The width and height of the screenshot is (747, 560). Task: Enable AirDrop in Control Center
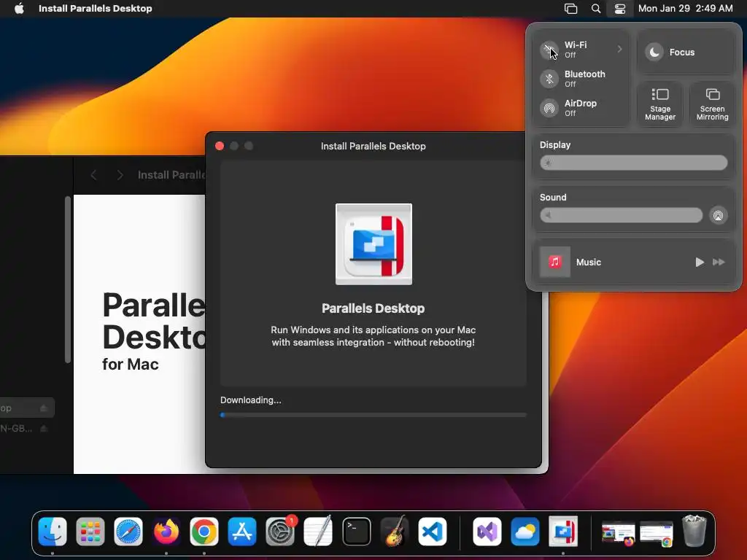point(549,108)
